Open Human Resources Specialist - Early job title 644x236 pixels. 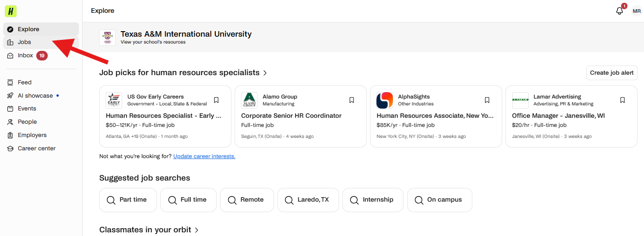pyautogui.click(x=164, y=116)
